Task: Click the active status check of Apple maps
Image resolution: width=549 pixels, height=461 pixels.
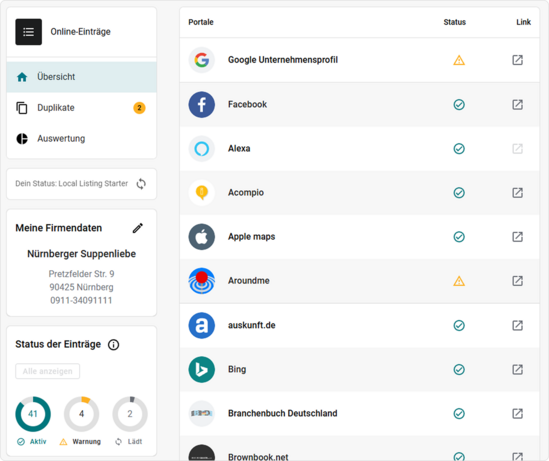Action: pyautogui.click(x=459, y=237)
